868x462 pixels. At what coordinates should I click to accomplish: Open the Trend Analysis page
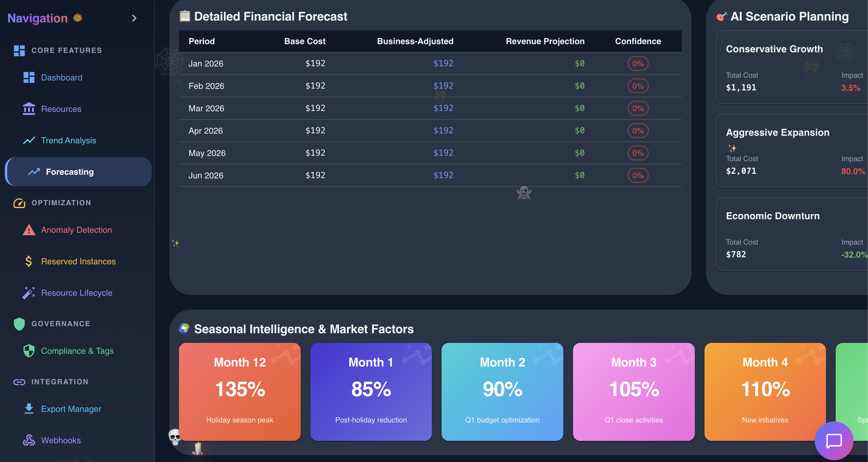pos(68,140)
